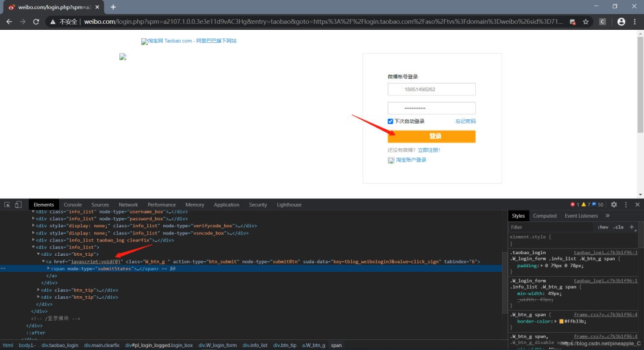Toggle the device toolbar icon
Screen dimensions: 644x350
(18, 204)
